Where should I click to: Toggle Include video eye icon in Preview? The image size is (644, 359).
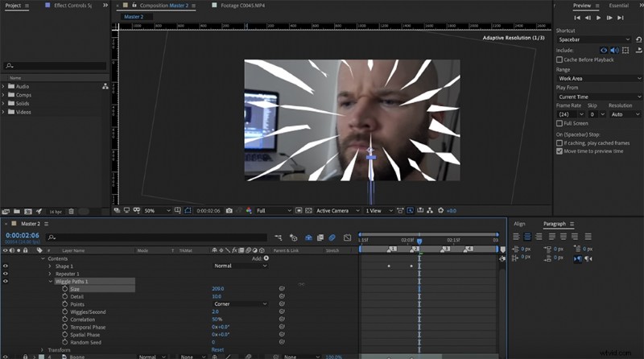point(604,50)
